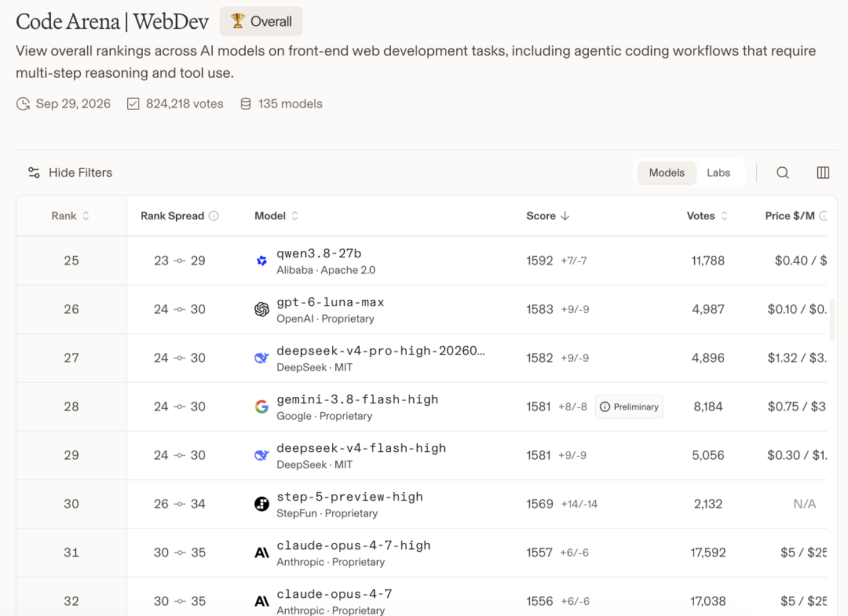Click the trophy icon in the Overall badge

[x=237, y=21]
